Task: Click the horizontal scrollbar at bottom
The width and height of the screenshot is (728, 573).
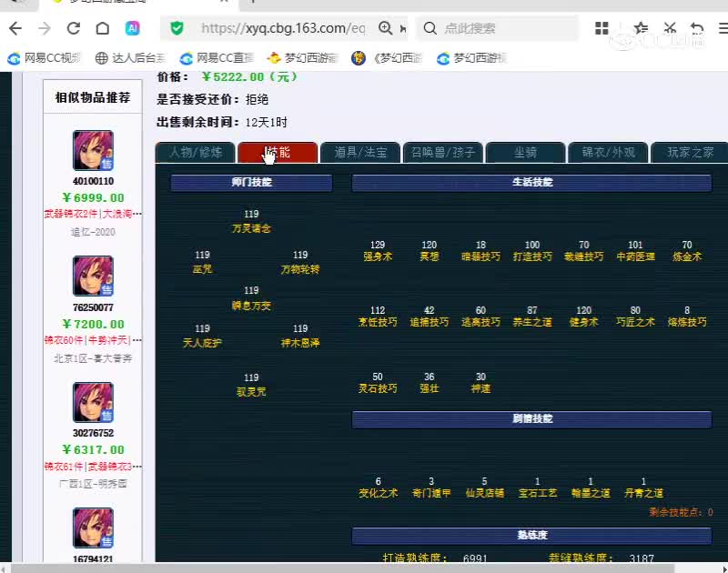Action: pyautogui.click(x=343, y=568)
